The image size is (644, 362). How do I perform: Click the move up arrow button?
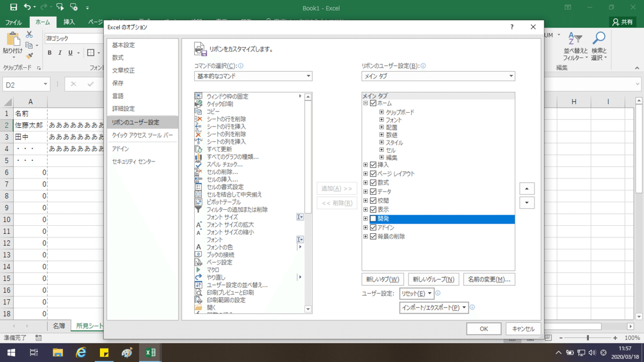point(527,189)
